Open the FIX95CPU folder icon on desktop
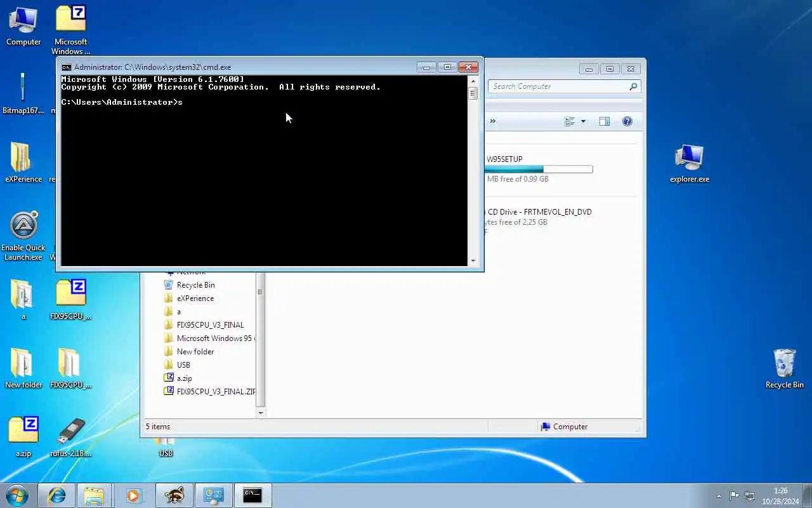This screenshot has height=508, width=812. coord(70,368)
